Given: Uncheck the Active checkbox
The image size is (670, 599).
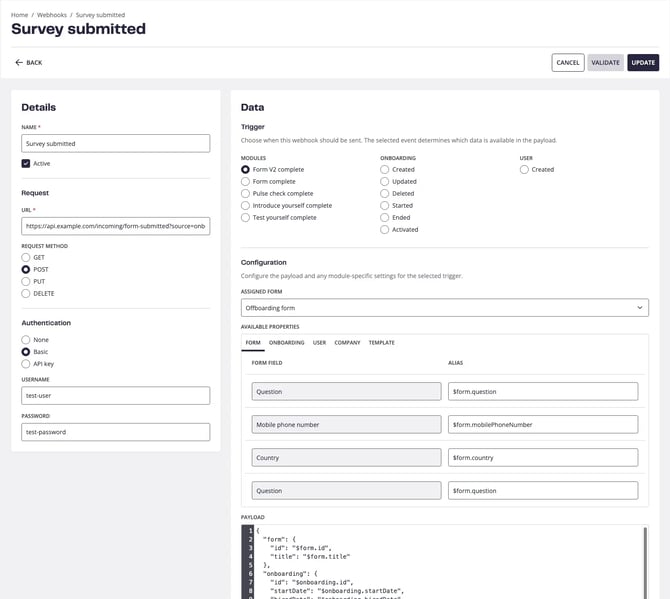Looking at the screenshot, I should tap(26, 163).
